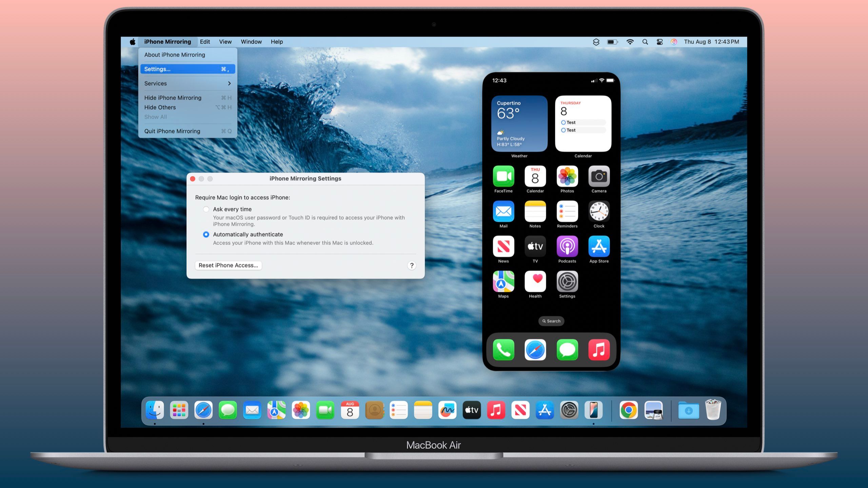Open Safari in Mac dock
The width and height of the screenshot is (868, 488).
pyautogui.click(x=203, y=410)
